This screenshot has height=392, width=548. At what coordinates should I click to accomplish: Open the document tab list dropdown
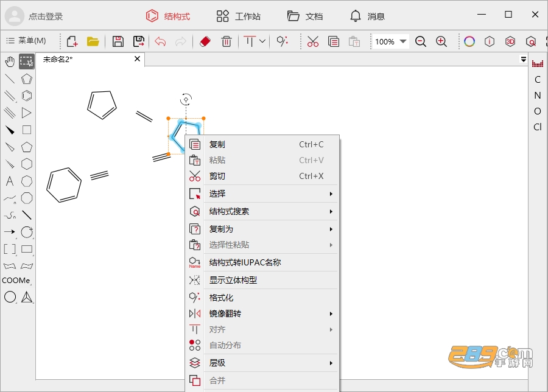click(524, 60)
